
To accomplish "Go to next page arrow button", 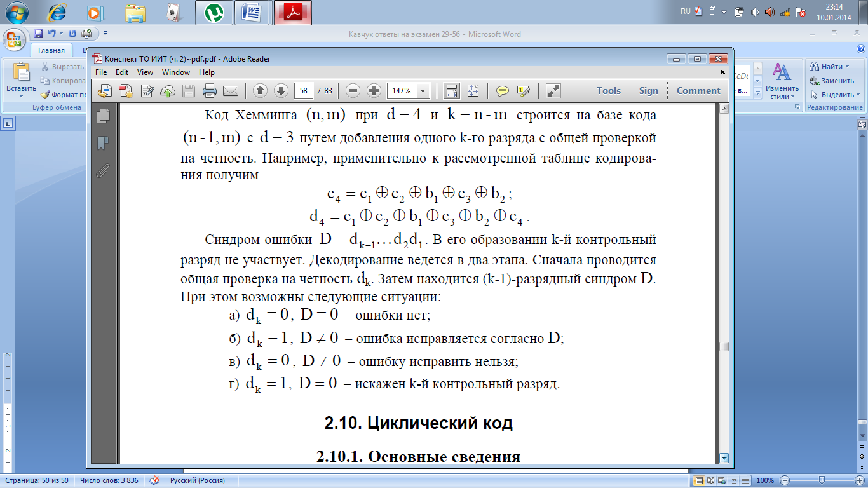I will point(281,91).
